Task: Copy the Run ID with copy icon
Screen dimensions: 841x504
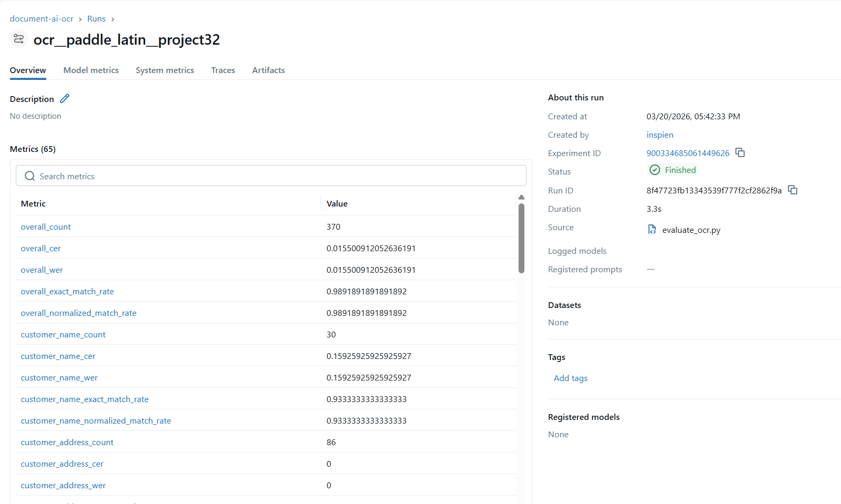Action: (793, 190)
